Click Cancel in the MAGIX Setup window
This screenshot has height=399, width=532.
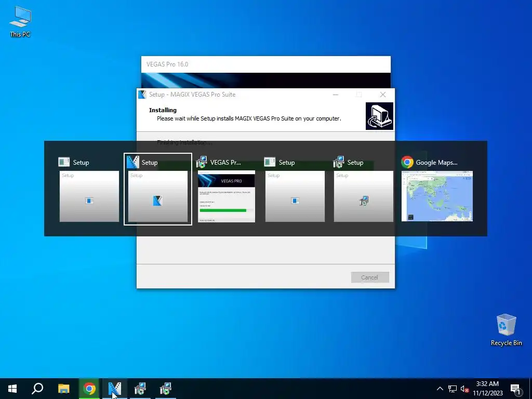click(x=370, y=277)
